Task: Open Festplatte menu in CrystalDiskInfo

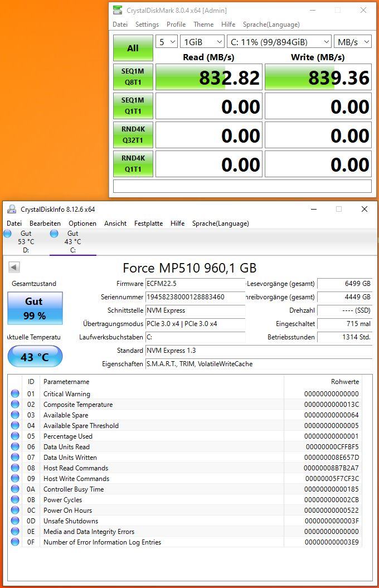Action: click(x=148, y=223)
